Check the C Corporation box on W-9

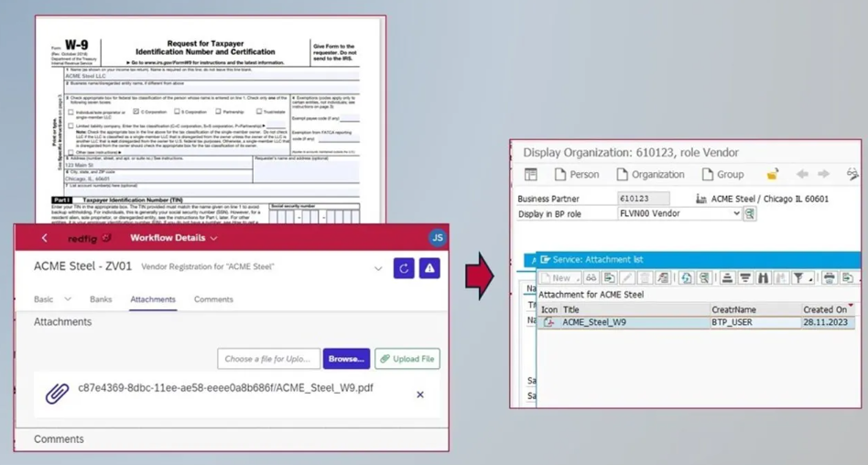pyautogui.click(x=136, y=113)
